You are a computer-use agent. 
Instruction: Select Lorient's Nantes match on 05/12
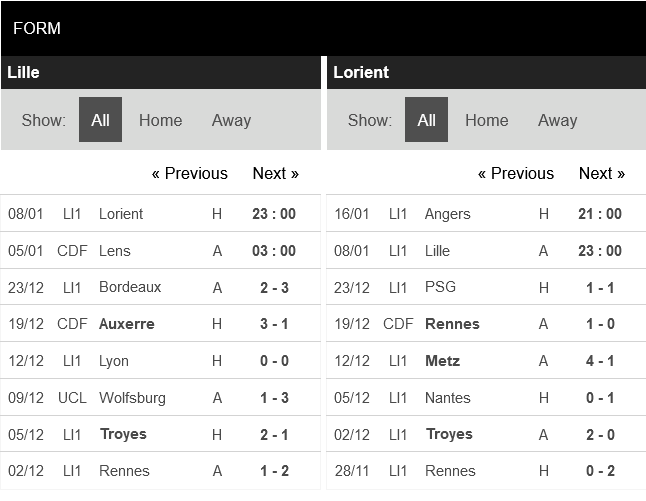coord(447,398)
